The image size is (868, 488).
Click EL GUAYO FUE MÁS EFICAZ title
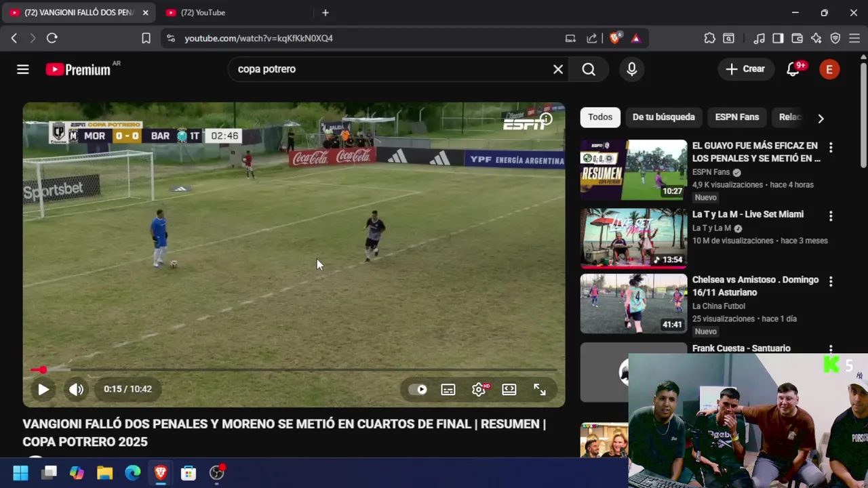[756, 152]
